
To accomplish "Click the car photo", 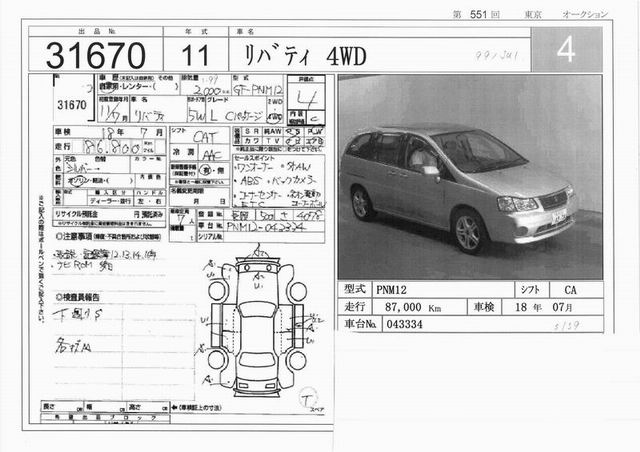I will click(470, 177).
